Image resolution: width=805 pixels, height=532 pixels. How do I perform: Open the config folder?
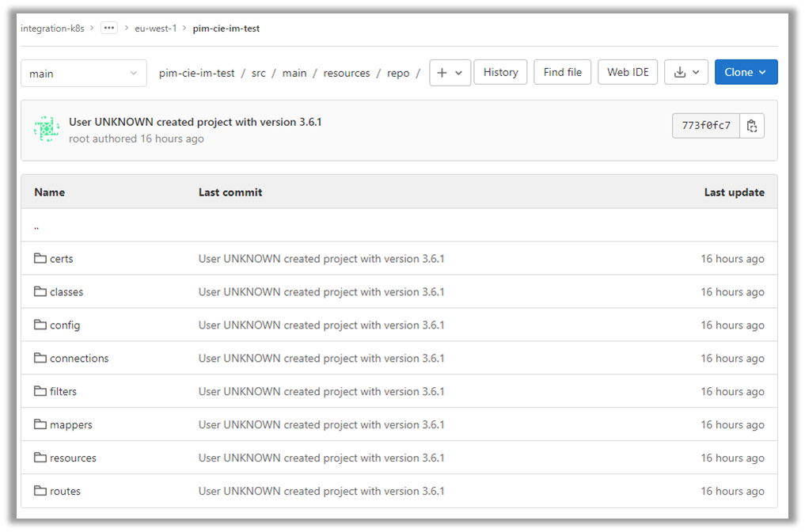point(65,325)
